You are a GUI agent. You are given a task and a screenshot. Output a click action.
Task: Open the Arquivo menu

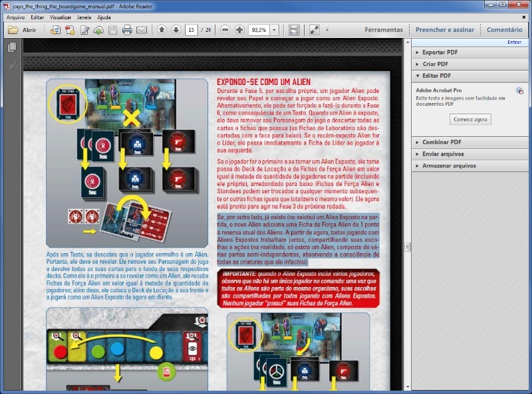tap(15, 17)
